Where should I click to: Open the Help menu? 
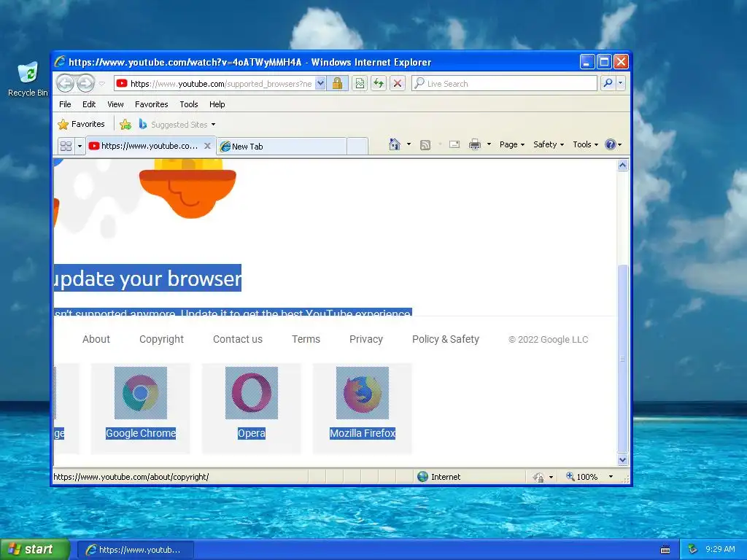[x=217, y=104]
